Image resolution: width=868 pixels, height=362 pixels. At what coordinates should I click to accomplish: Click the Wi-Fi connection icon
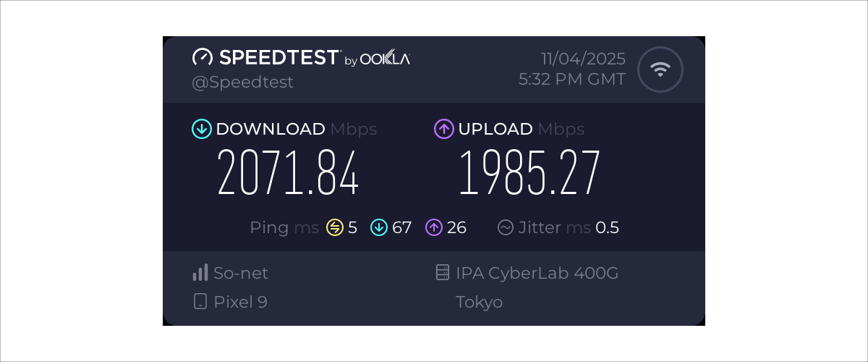click(660, 70)
